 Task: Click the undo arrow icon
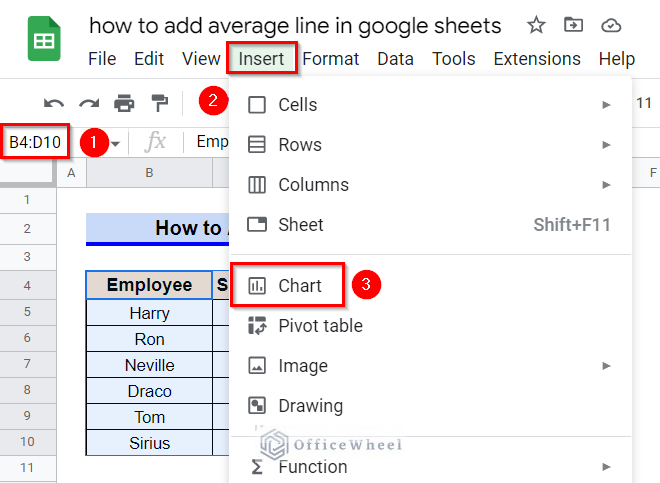pos(54,103)
